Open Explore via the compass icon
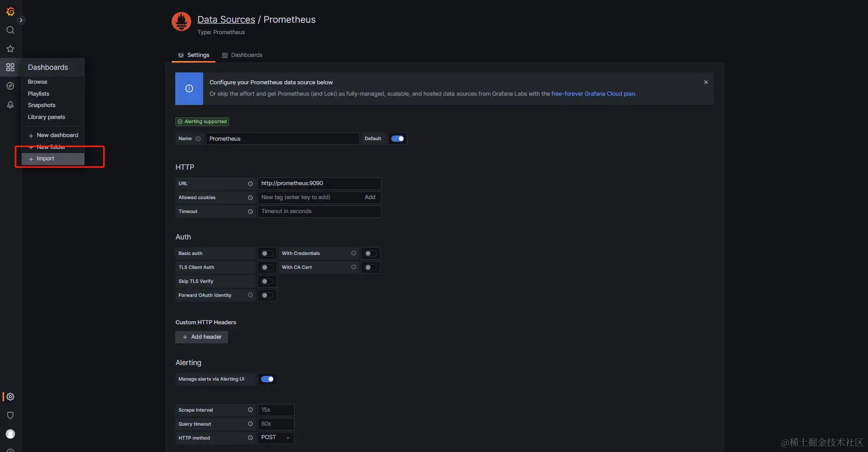 10,86
